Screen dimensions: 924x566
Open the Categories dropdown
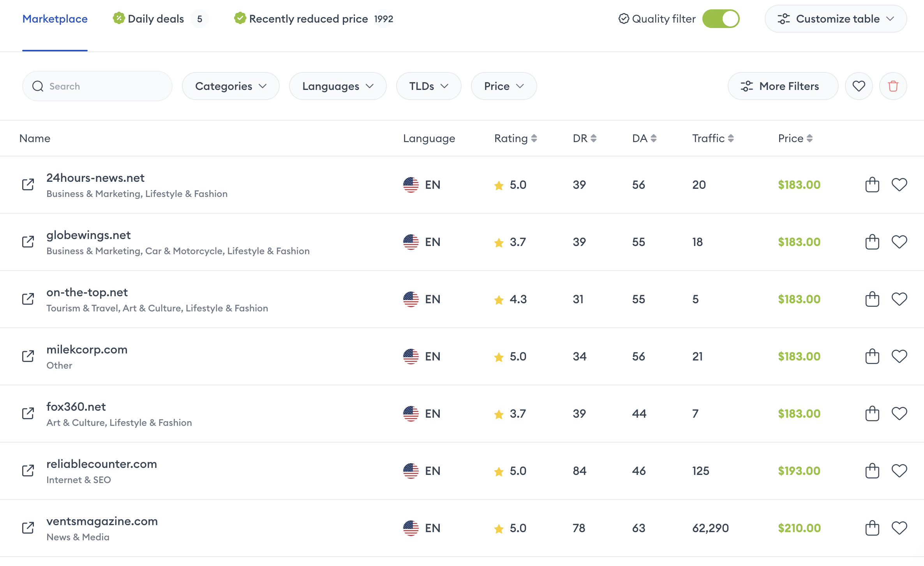(230, 86)
